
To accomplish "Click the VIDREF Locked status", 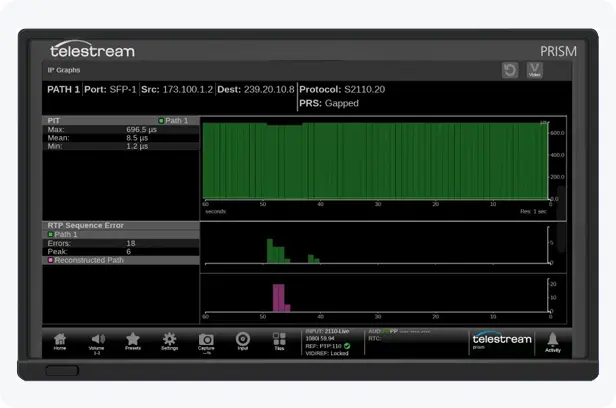I will tap(327, 353).
